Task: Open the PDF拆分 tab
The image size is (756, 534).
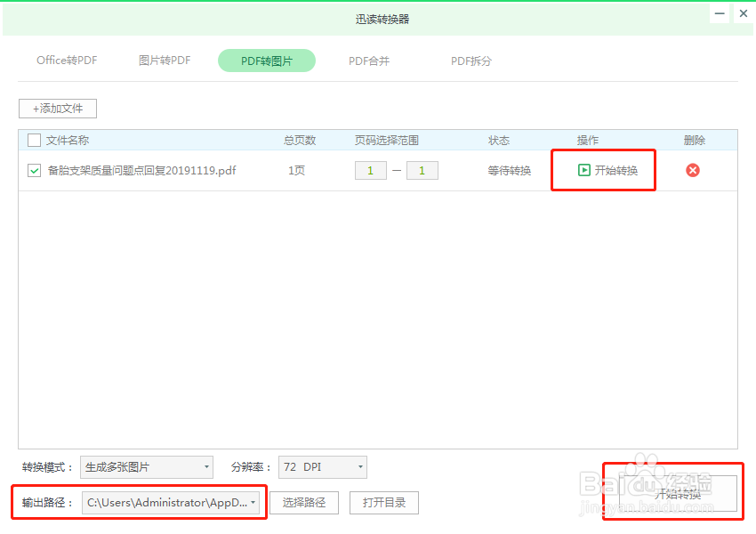Action: (x=471, y=61)
